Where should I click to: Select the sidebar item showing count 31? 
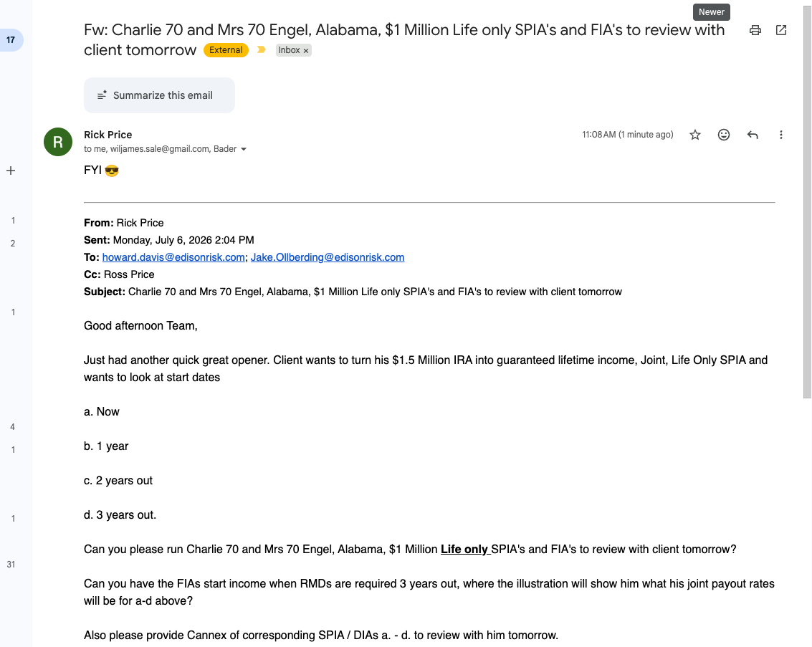(11, 564)
